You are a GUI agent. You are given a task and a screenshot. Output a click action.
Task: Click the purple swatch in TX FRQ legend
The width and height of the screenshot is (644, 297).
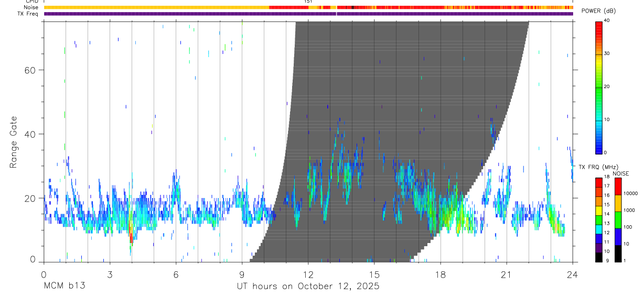tap(598, 248)
